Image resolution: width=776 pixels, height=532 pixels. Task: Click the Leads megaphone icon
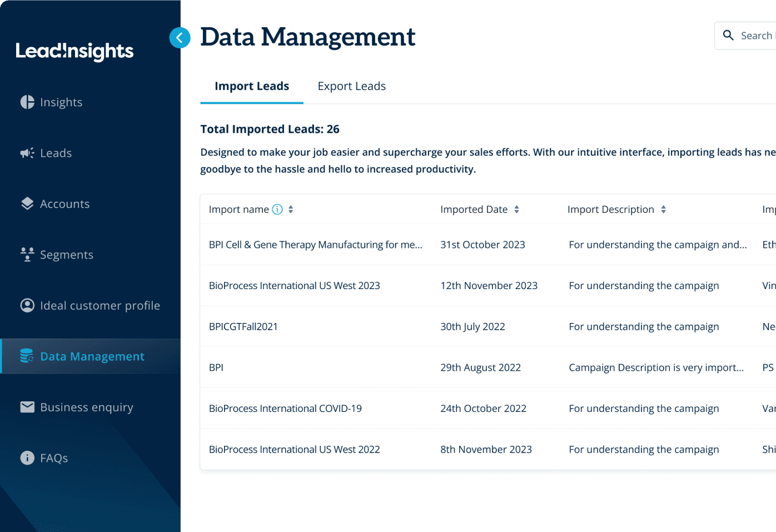pyautogui.click(x=27, y=153)
